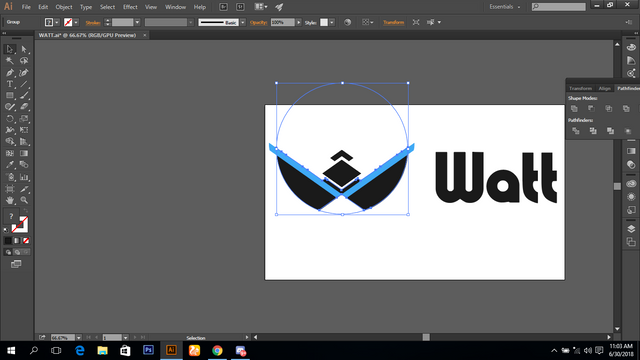640x360 pixels.
Task: Open the Object menu
Action: (64, 7)
